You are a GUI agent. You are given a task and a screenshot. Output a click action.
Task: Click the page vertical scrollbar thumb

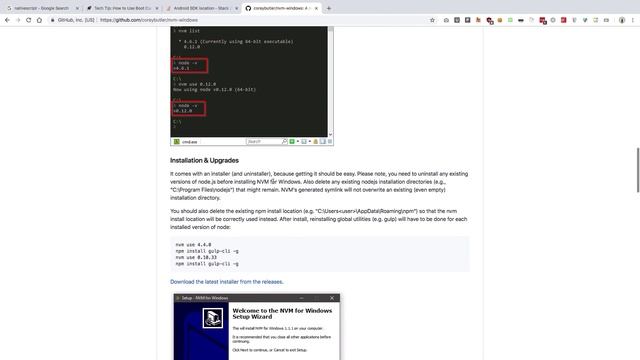(638, 170)
